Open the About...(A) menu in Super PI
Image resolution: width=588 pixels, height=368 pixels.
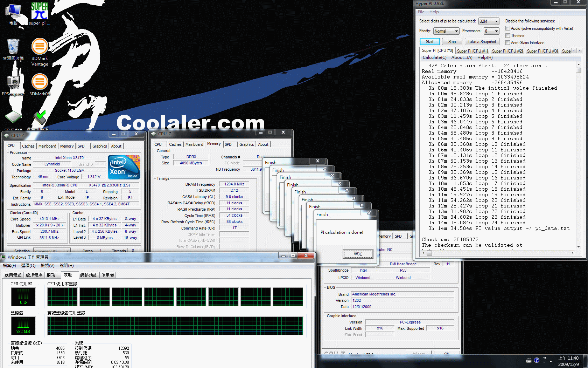click(462, 57)
